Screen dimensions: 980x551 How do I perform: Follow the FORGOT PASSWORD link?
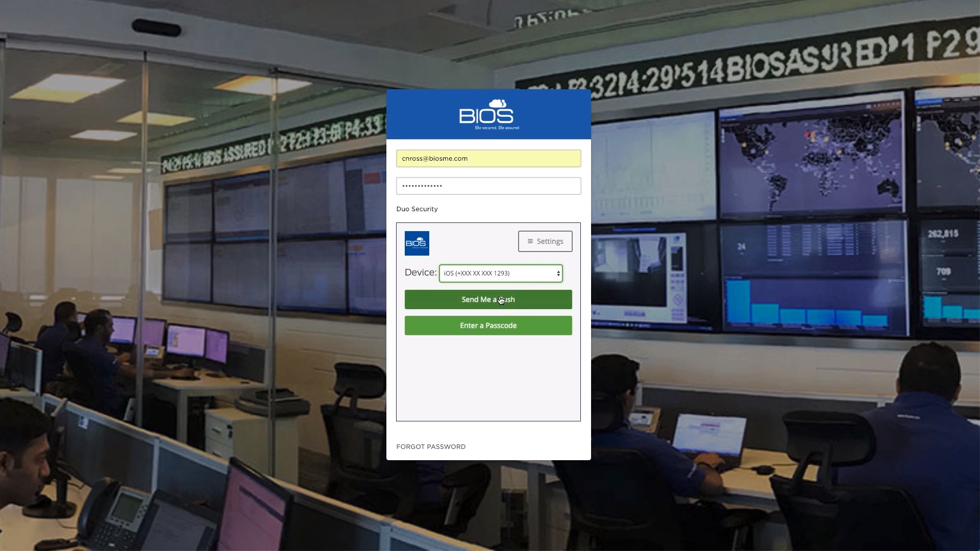tap(431, 446)
